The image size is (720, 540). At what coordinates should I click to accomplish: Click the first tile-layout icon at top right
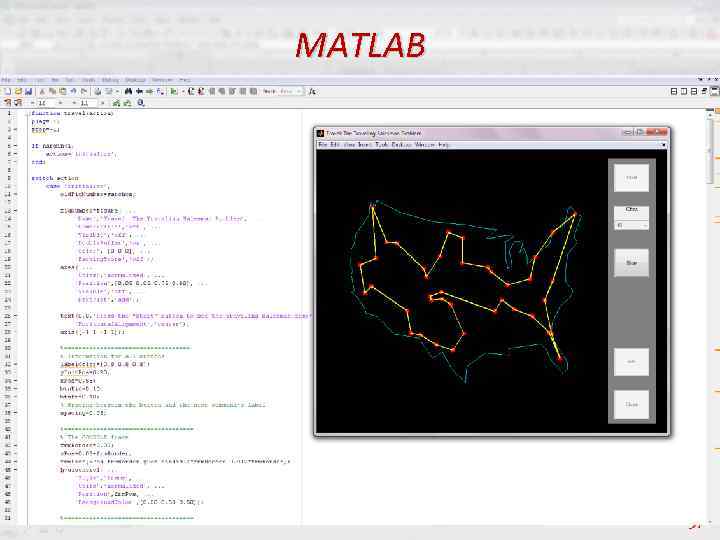pos(674,91)
